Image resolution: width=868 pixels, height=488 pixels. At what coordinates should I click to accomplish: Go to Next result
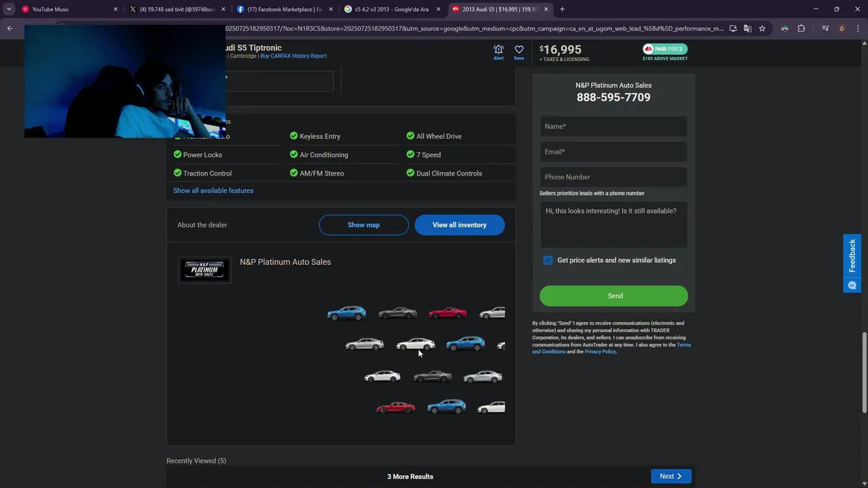(x=671, y=476)
